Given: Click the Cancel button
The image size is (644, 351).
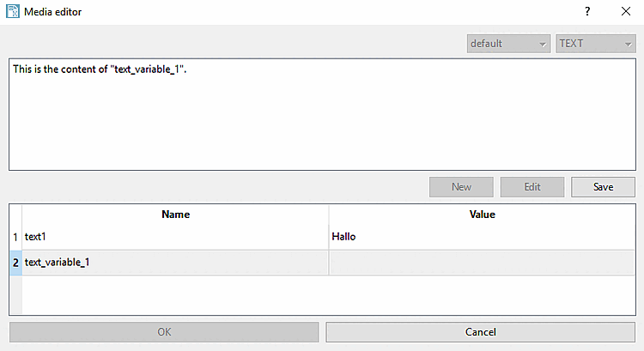Looking at the screenshot, I should (x=481, y=332).
